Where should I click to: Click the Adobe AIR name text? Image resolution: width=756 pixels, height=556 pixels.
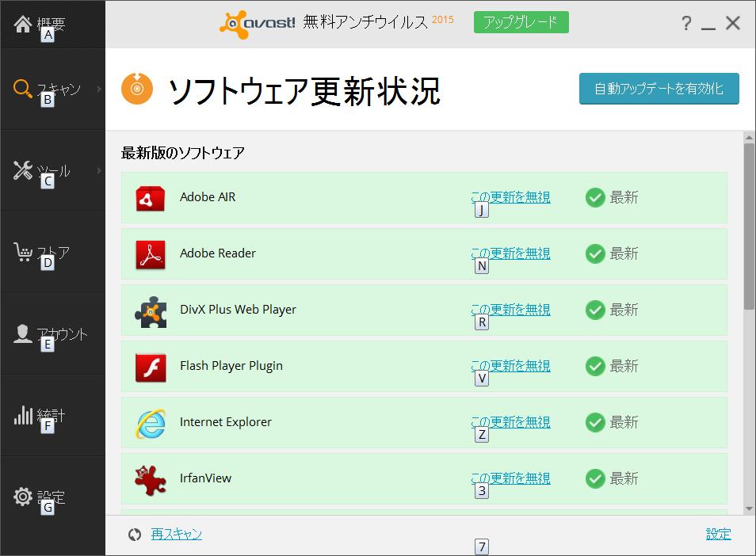pyautogui.click(x=208, y=197)
